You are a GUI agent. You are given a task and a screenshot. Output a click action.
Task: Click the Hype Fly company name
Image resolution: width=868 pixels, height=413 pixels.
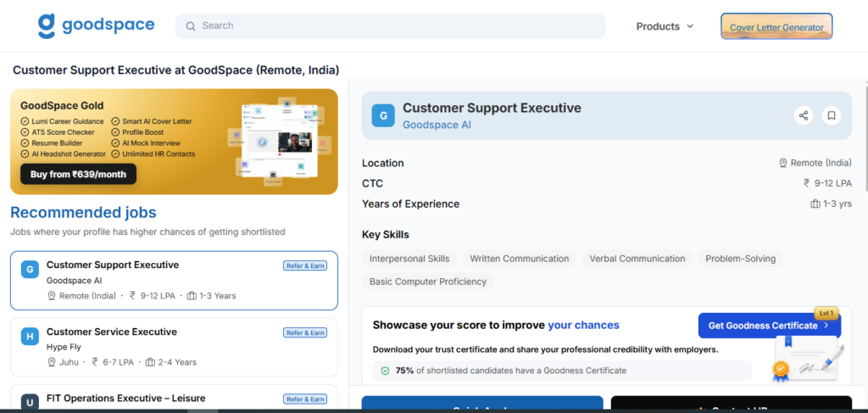pos(64,347)
